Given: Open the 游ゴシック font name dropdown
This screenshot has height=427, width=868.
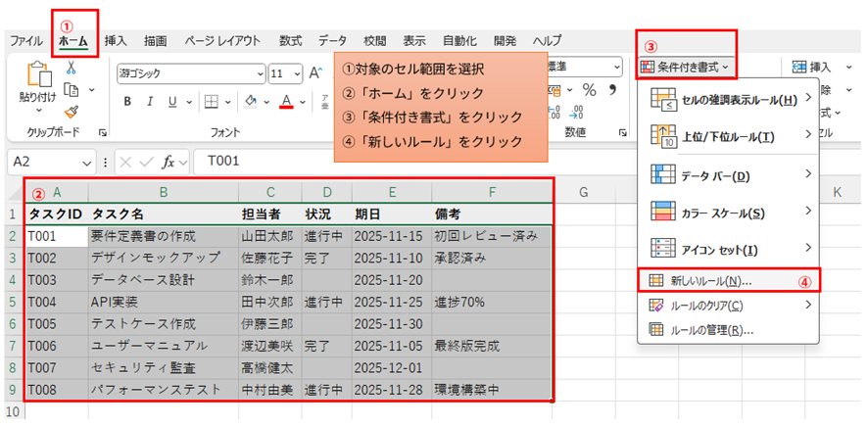Looking at the screenshot, I should (x=261, y=73).
